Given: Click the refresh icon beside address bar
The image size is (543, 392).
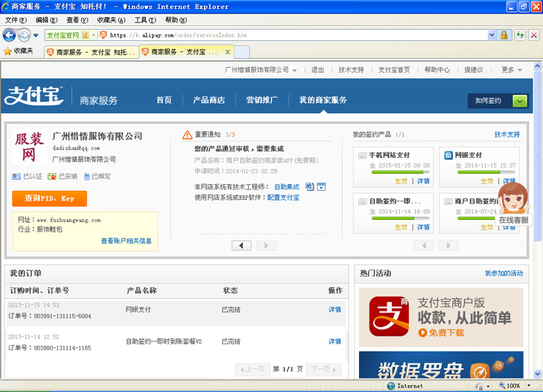Looking at the screenshot, I should click(x=520, y=35).
